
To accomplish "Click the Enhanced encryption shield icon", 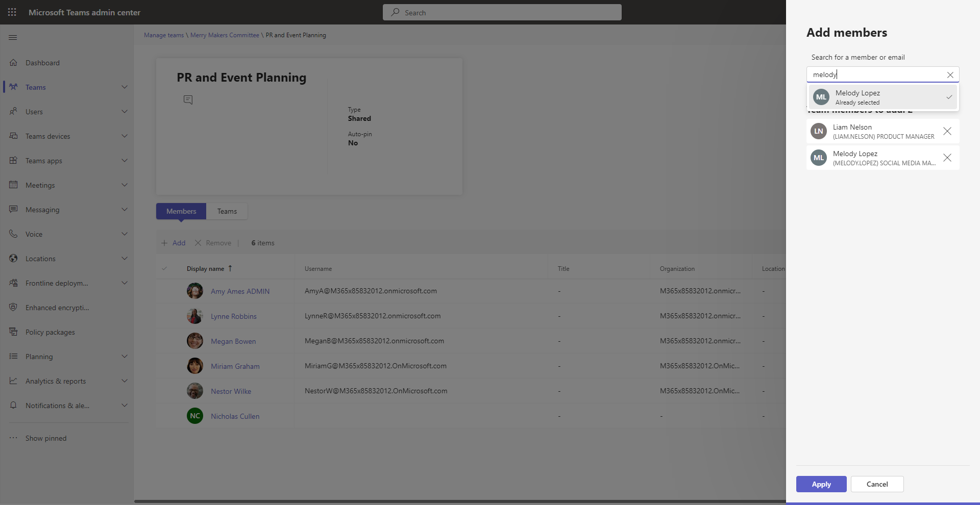I will point(14,307).
